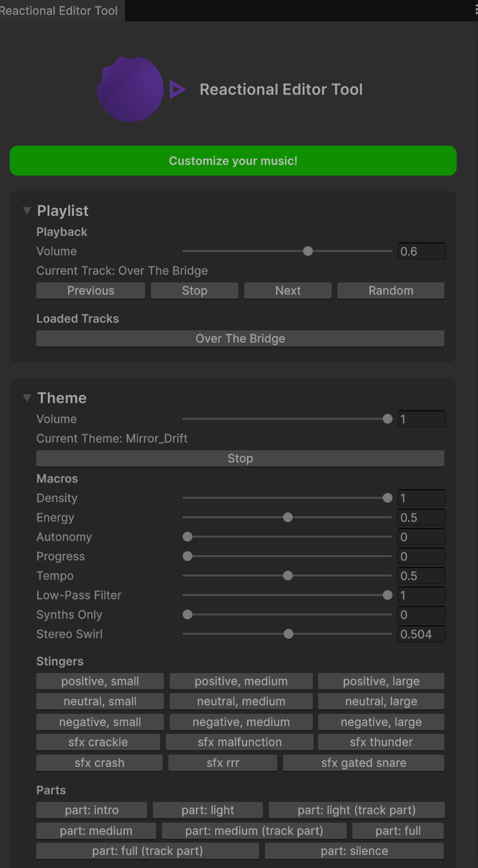Image resolution: width=478 pixels, height=868 pixels.
Task: Trigger the sfx thunder stinger
Action: [381, 742]
